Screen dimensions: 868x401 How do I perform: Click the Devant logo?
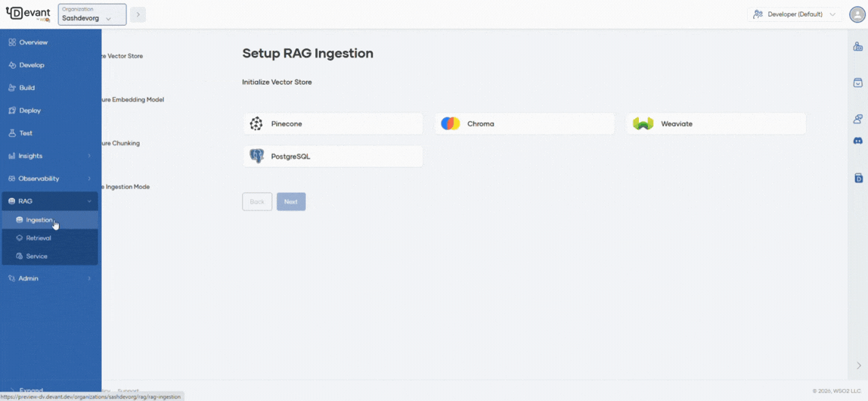coord(28,14)
